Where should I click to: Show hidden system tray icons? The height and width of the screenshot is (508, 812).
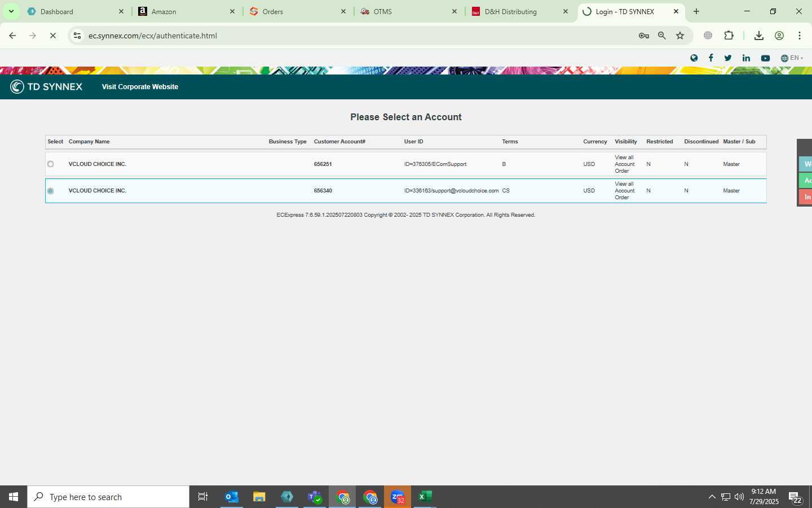point(712,497)
